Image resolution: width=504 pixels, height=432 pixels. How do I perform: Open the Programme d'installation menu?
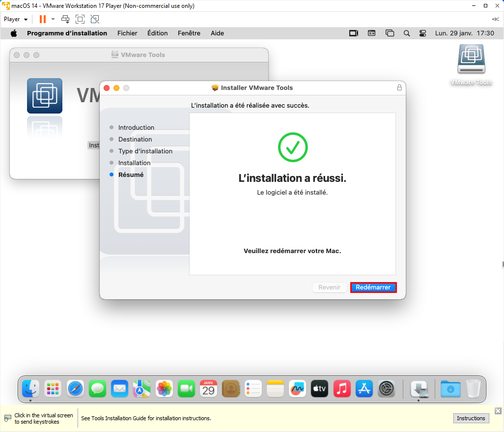(x=67, y=33)
